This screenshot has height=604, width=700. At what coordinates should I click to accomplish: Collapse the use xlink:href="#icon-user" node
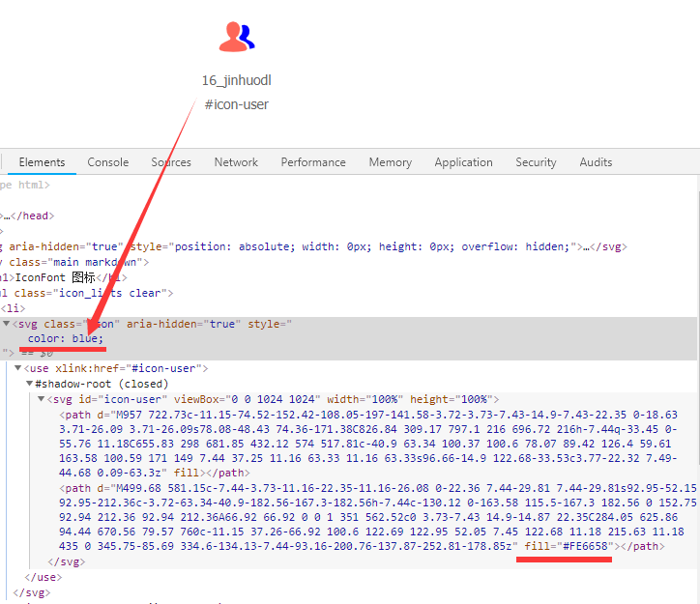pyautogui.click(x=17, y=368)
